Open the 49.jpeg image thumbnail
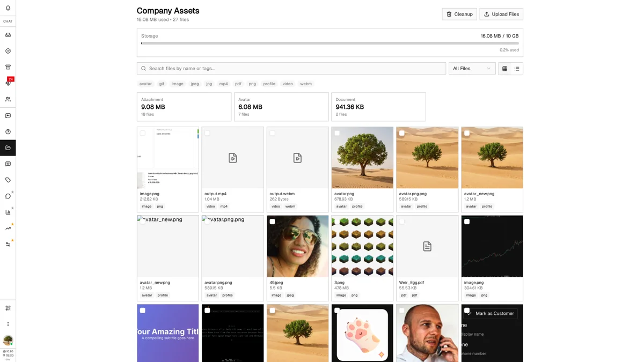This screenshot has width=644, height=362. [297, 246]
